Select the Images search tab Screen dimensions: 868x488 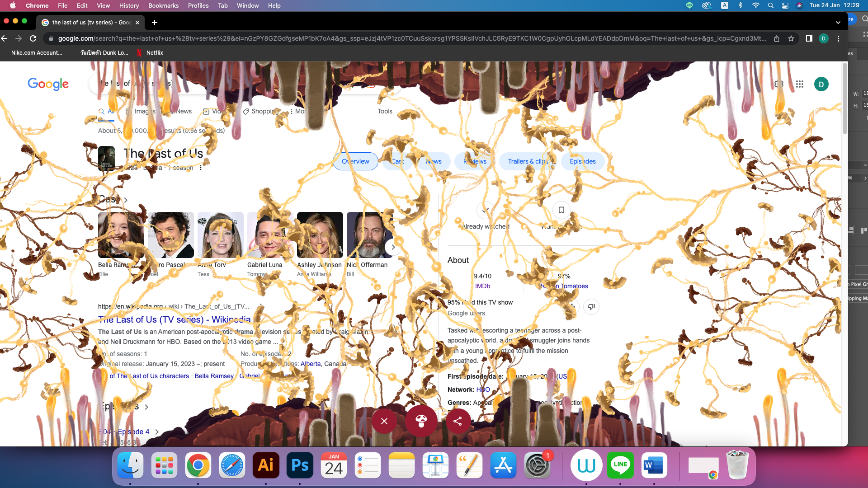coord(141,111)
